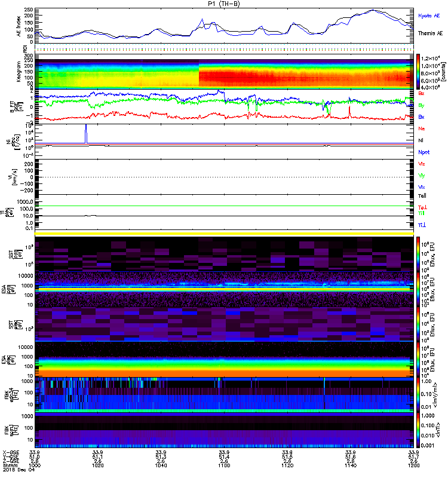Select the blue Npot legend label
448x478 pixels.
(x=424, y=152)
